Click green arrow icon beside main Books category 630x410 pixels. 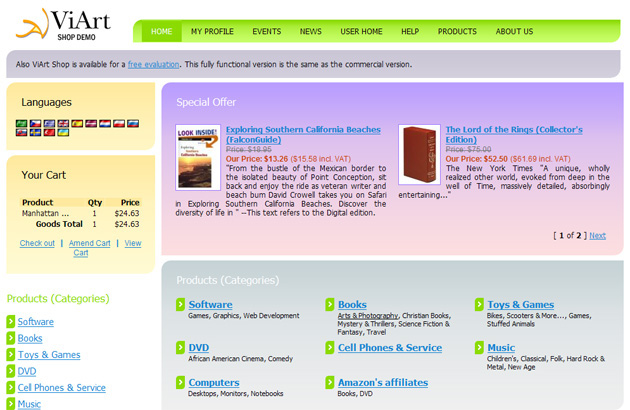[x=330, y=304]
